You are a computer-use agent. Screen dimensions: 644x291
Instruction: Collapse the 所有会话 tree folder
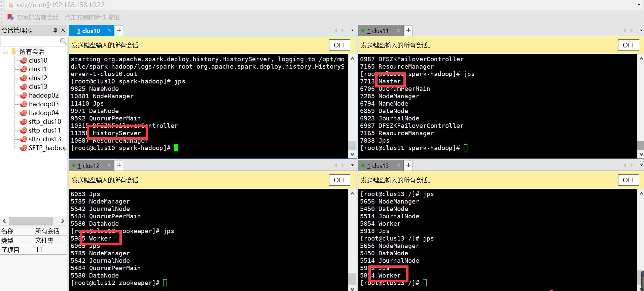pos(5,52)
